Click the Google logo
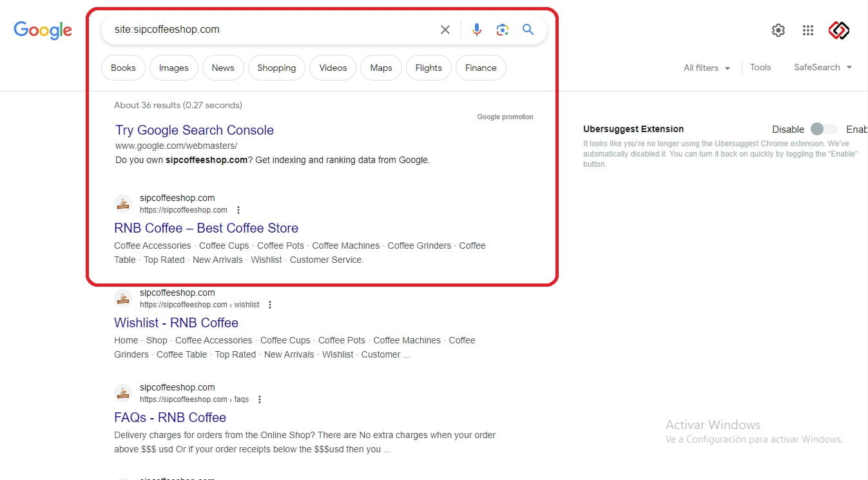 pos(43,30)
